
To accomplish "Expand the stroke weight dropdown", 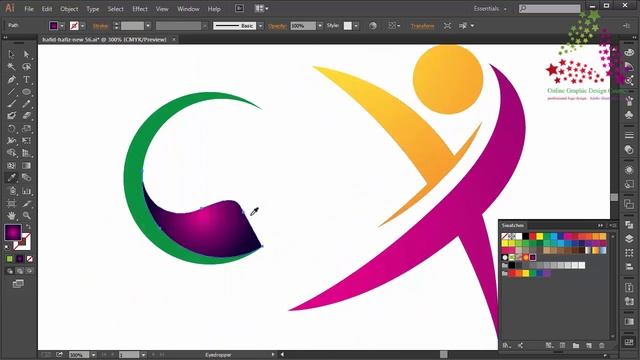I will [148, 26].
